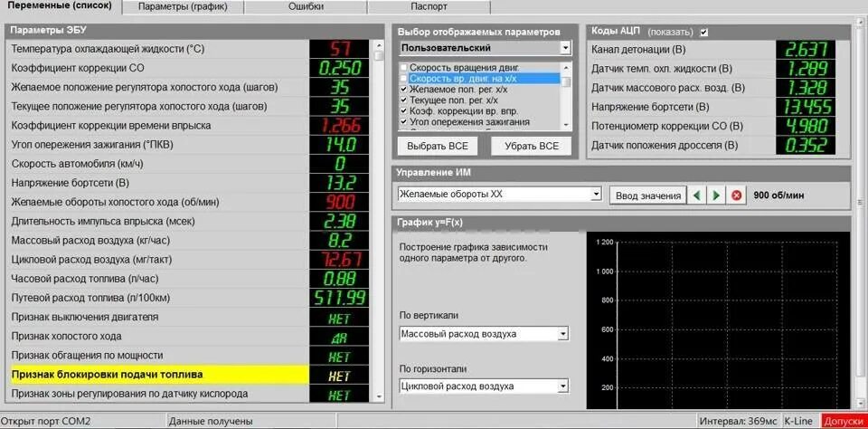Select 'Угол опережения зажигания (°ПКВ)' row
The width and height of the screenshot is (868, 429).
coord(188,145)
